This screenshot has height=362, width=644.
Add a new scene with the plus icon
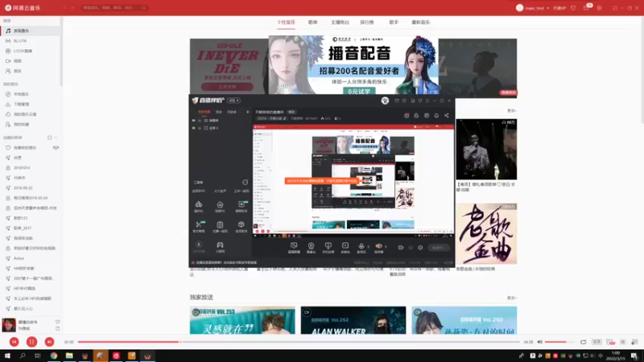click(x=247, y=112)
